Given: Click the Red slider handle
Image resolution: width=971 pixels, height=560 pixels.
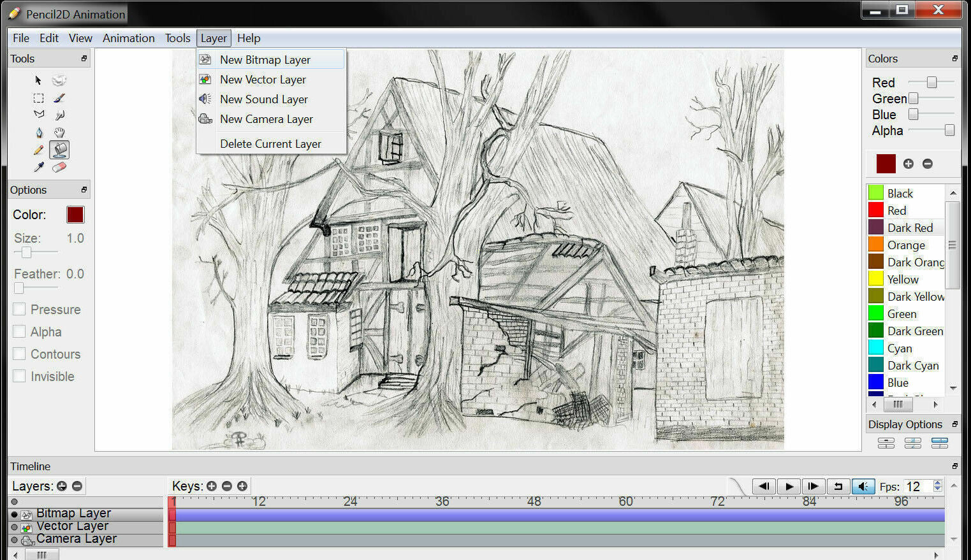Looking at the screenshot, I should pos(931,82).
